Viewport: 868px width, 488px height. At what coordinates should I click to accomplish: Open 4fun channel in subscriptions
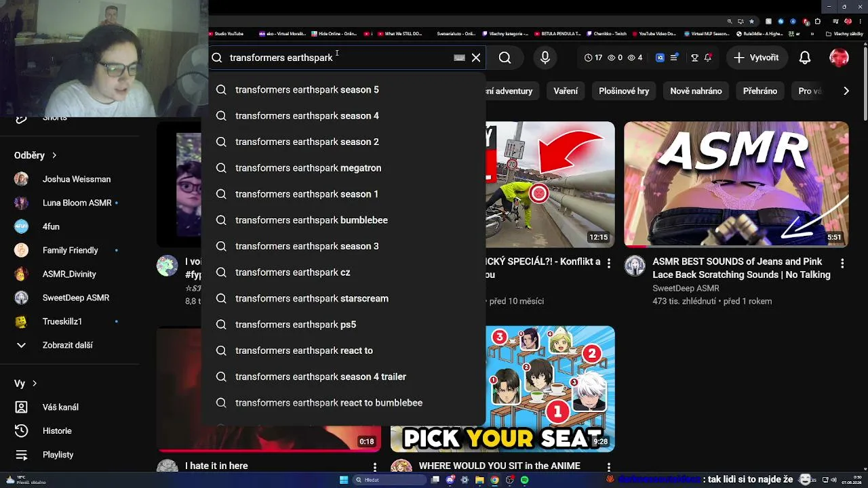70,226
